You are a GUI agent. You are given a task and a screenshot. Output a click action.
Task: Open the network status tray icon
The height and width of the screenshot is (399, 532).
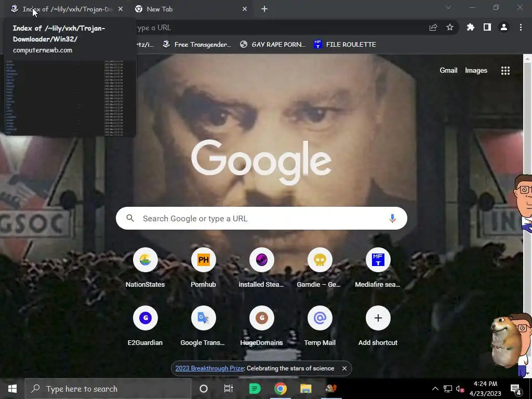coord(447,389)
